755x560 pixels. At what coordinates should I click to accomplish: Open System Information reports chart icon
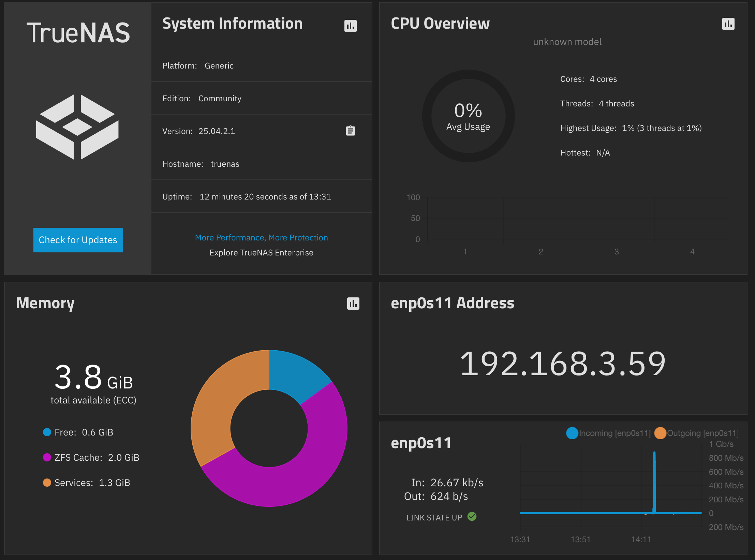[x=350, y=26]
